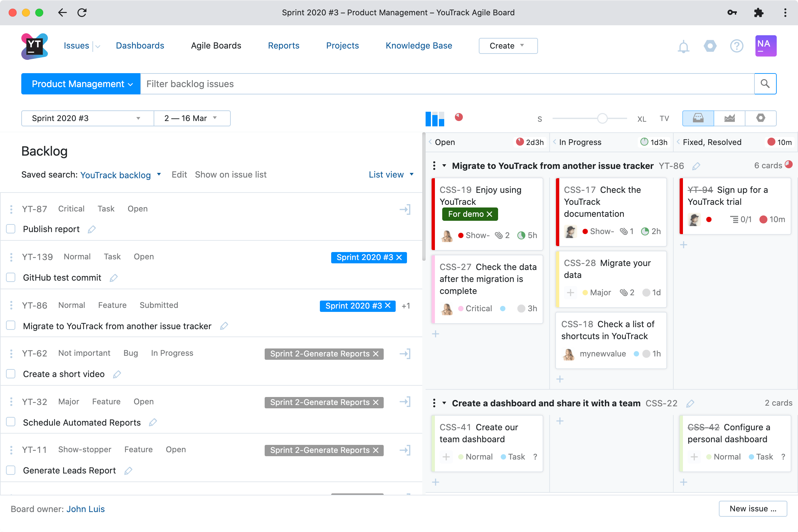Edit swimlane YT-86 title pencil icon

(696, 166)
